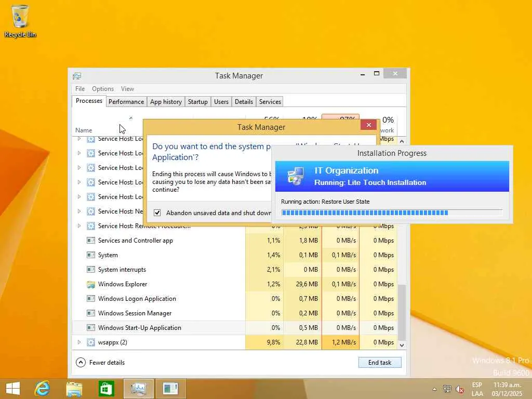Switch to the App history tab
The height and width of the screenshot is (399, 532).
tap(166, 102)
